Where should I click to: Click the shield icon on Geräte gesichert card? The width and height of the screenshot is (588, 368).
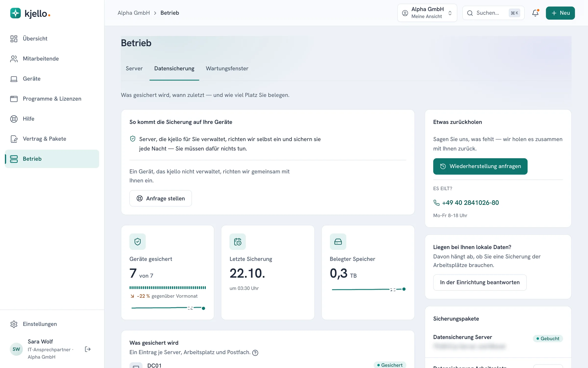click(137, 242)
